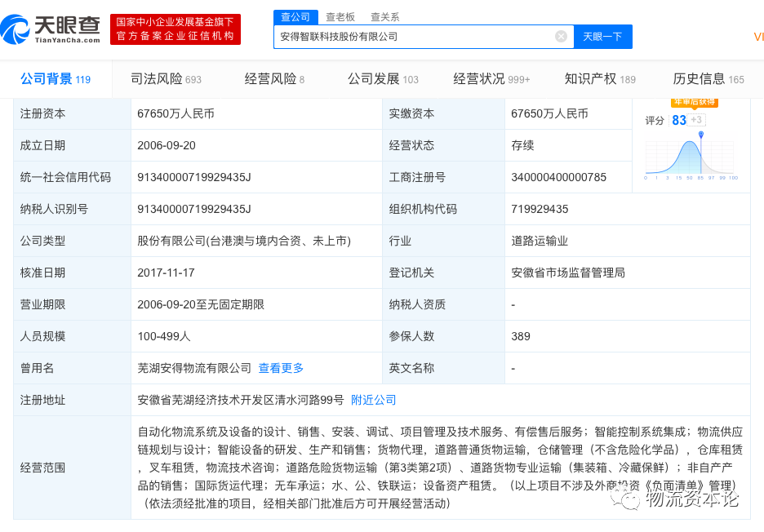Click insured headcount value 389

[x=521, y=336]
